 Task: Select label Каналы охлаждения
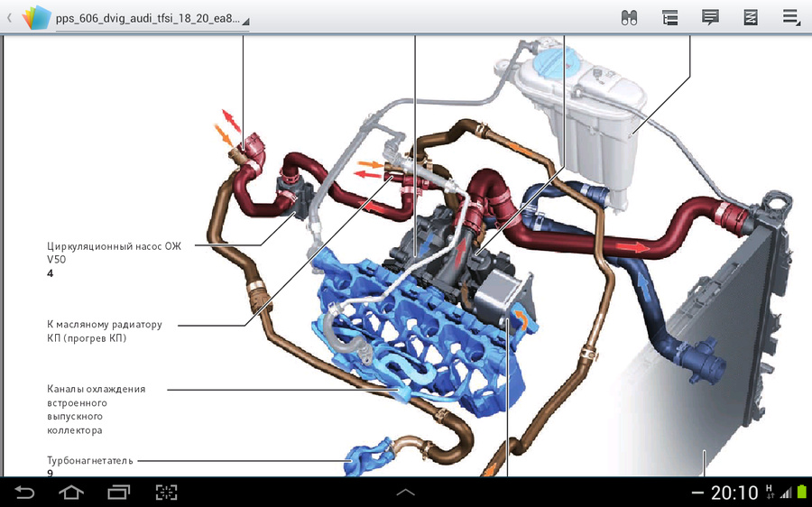click(96, 389)
